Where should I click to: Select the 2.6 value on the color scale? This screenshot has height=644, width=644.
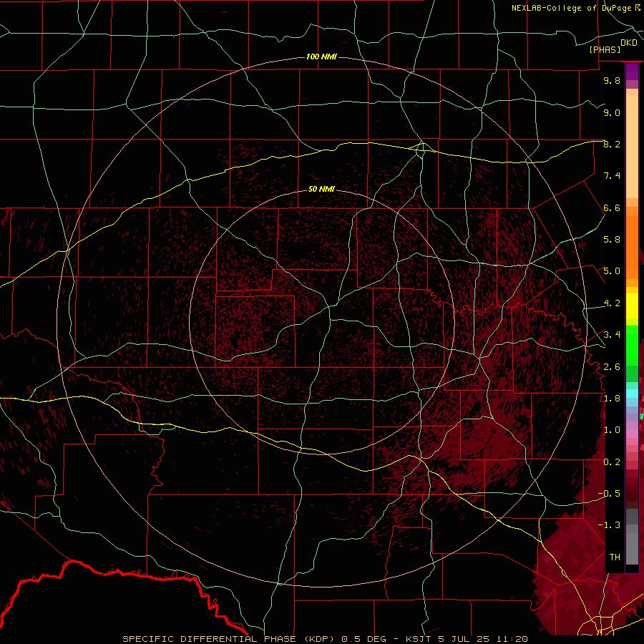pyautogui.click(x=612, y=367)
